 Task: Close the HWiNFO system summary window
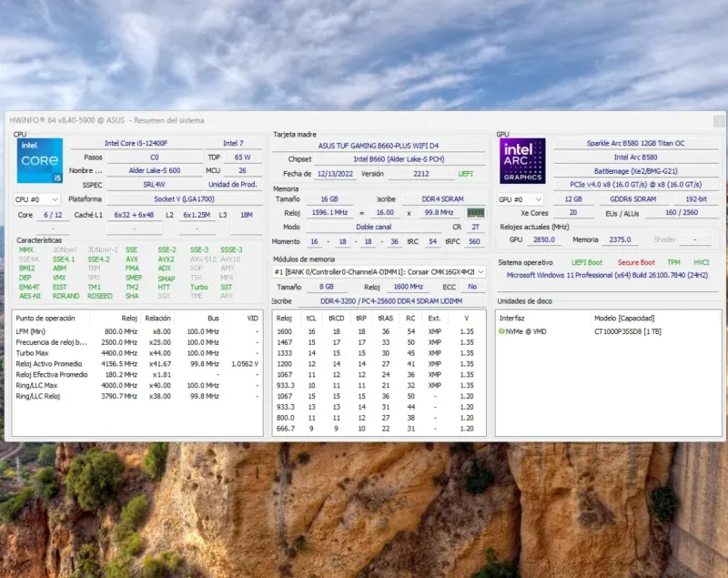(719, 121)
